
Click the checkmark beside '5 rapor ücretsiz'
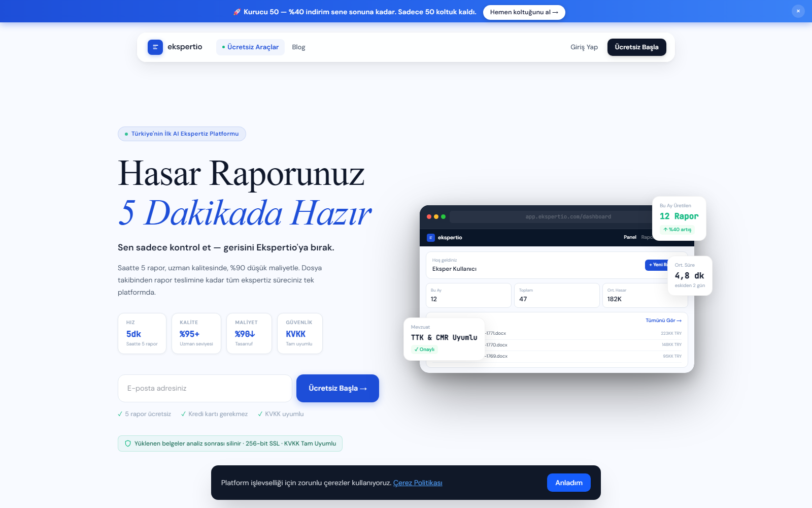(x=120, y=414)
